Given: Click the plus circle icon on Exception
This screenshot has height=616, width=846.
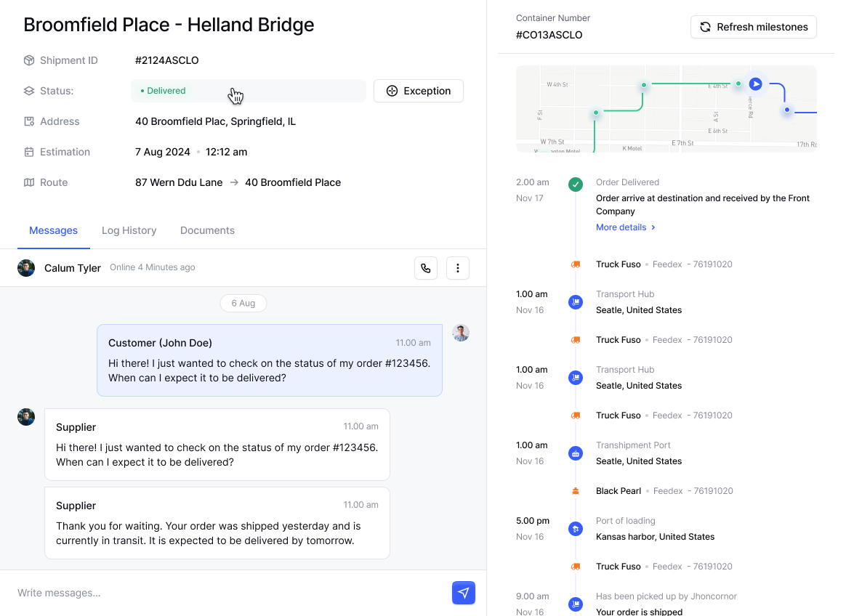Looking at the screenshot, I should click(x=392, y=91).
